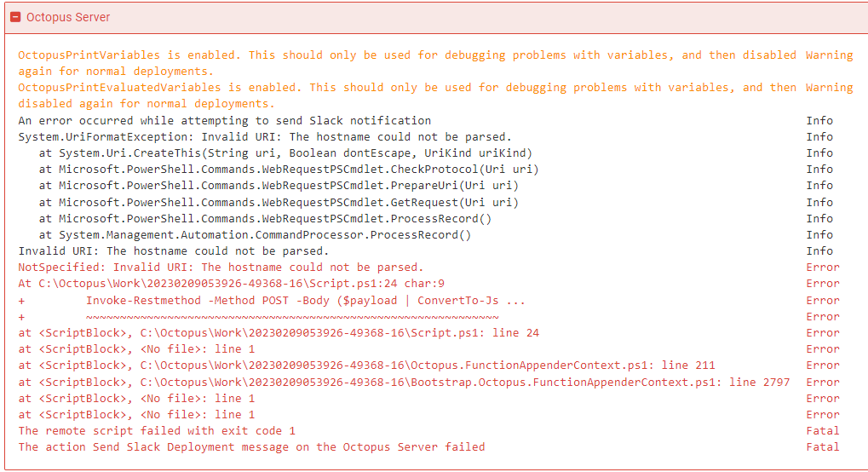Select the NotSpecified Invalid URI error line
The height and width of the screenshot is (472, 868).
[x=221, y=267]
